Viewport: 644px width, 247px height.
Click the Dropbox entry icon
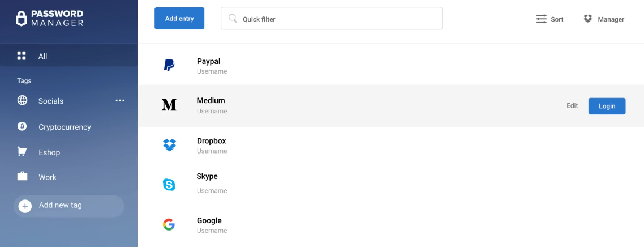[169, 145]
